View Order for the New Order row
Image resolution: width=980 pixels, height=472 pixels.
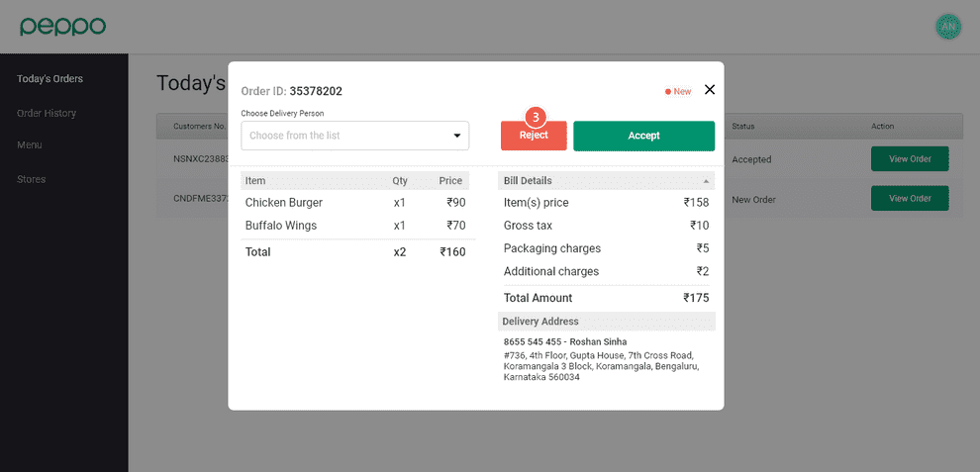909,198
